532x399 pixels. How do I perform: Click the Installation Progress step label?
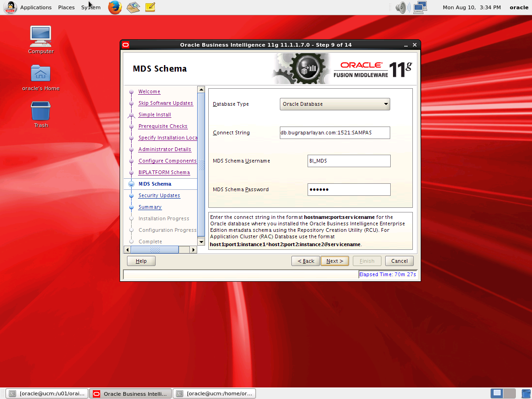tap(164, 218)
